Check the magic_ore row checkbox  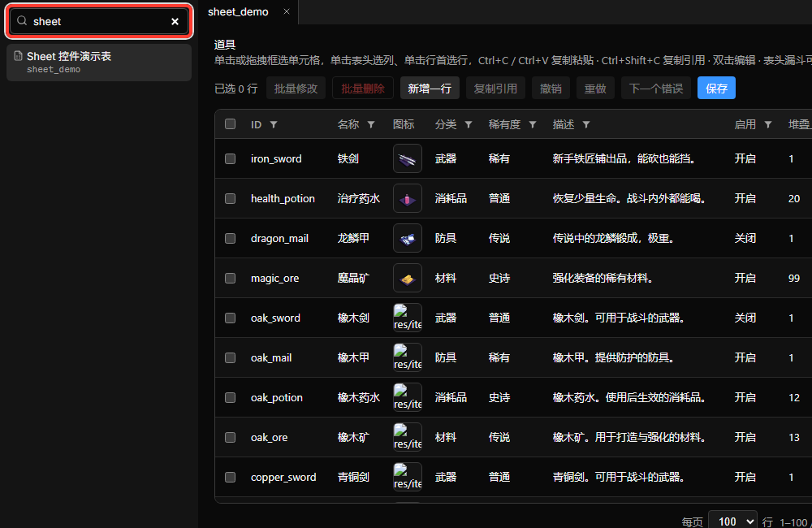(x=230, y=279)
